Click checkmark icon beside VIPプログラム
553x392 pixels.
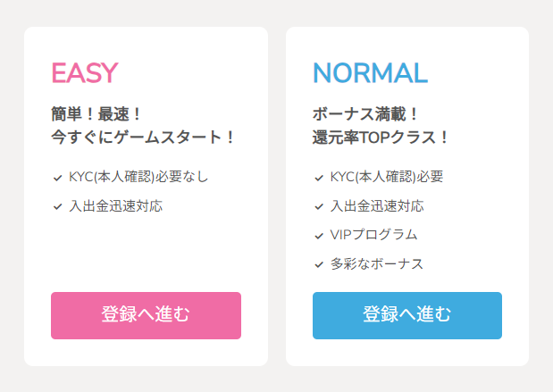(x=319, y=236)
